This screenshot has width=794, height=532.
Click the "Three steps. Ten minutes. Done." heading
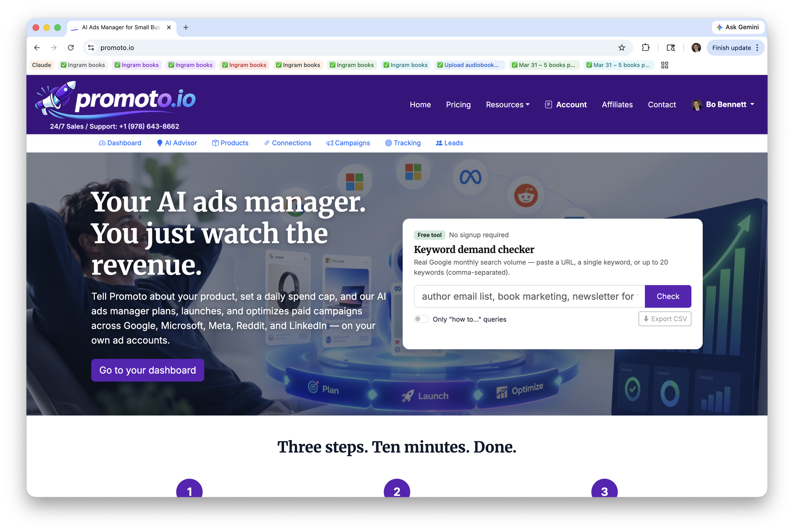point(397,447)
